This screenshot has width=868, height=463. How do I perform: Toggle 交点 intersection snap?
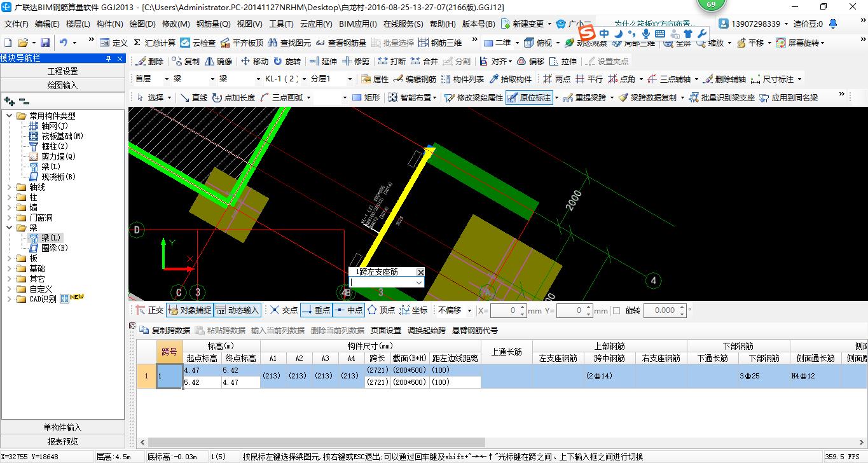[284, 310]
